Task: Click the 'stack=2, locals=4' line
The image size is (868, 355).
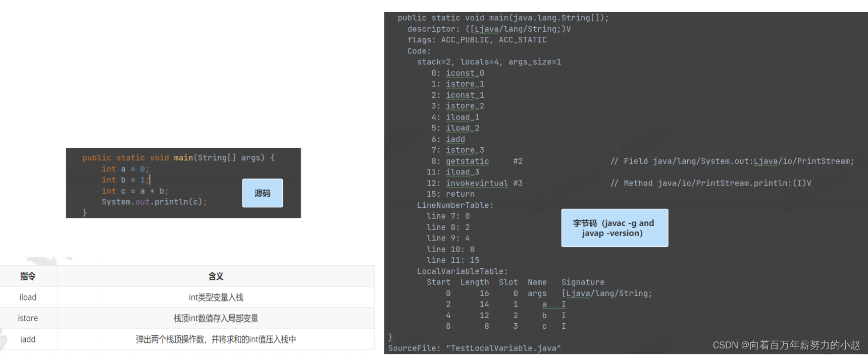Action: coord(489,62)
